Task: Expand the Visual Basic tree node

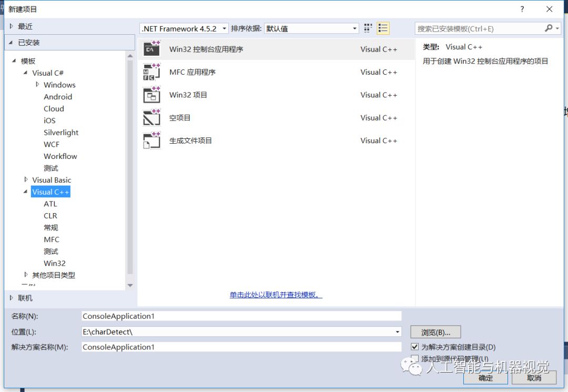Action: [26, 180]
